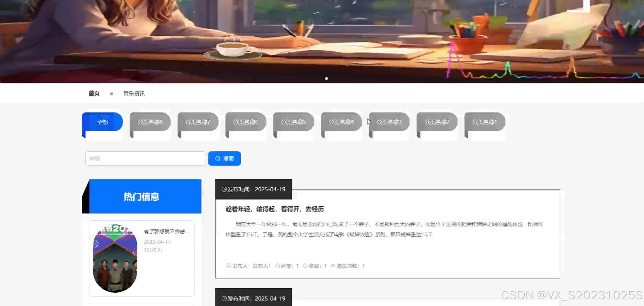Open the band photo thumbnail in 热门信息

coord(115,258)
